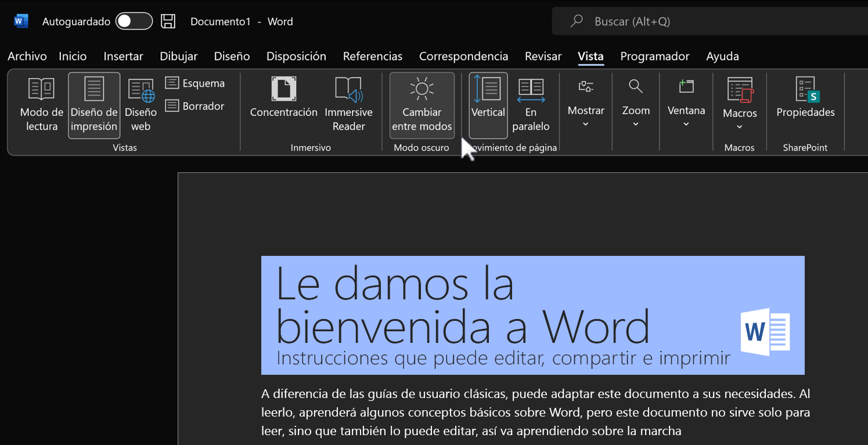Click the Word app icon in title bar
The height and width of the screenshot is (445, 868).
coord(21,21)
